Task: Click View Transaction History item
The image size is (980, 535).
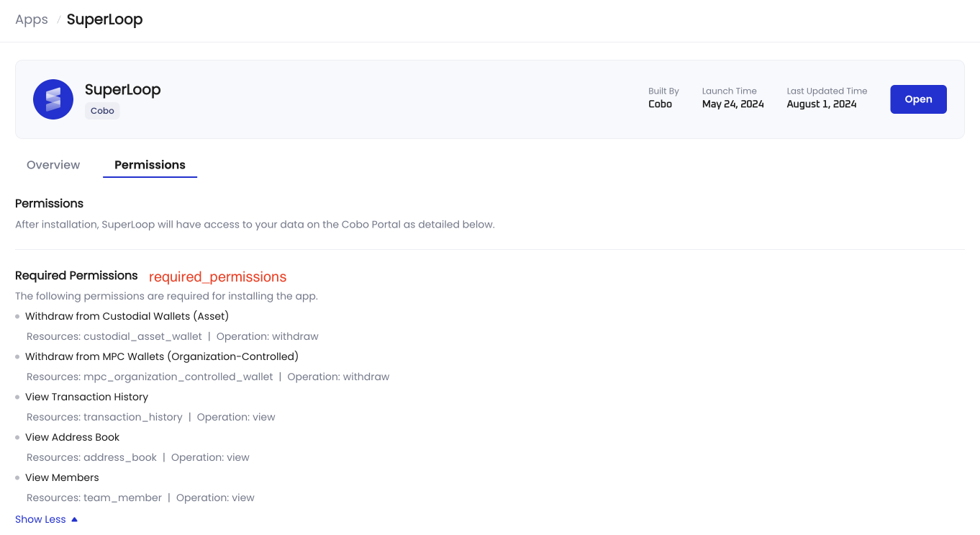Action: [86, 397]
